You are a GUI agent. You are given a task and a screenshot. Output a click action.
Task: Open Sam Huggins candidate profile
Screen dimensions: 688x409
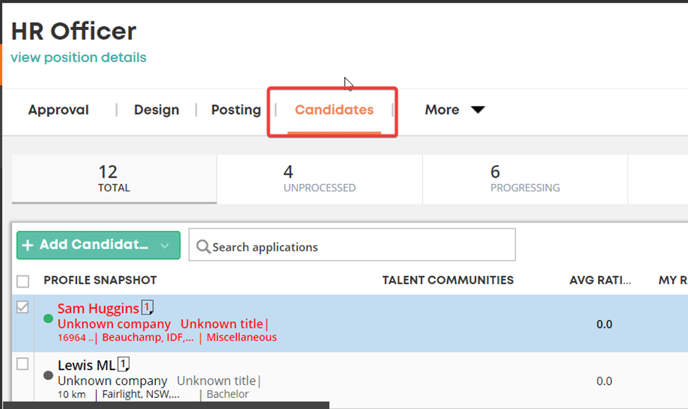pos(98,309)
